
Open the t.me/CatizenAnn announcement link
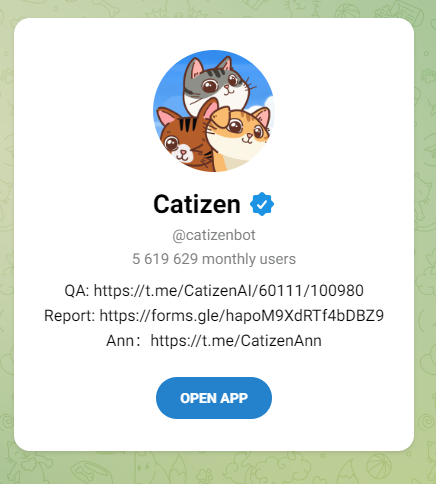236,341
